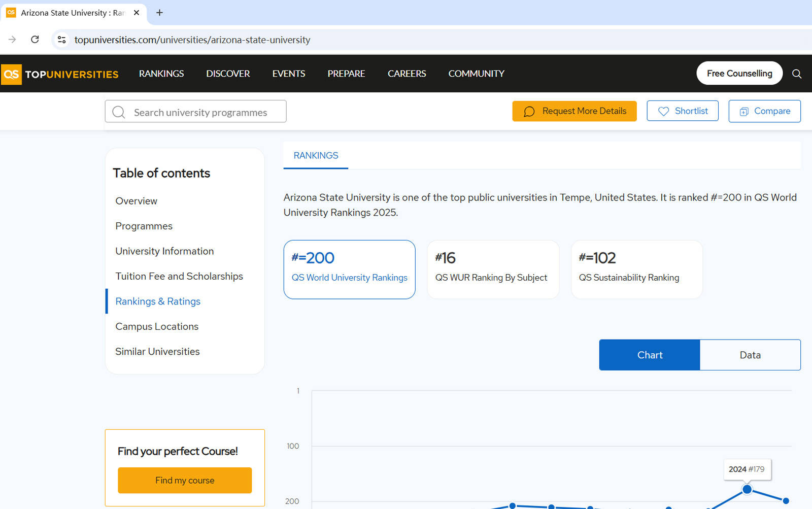Image resolution: width=812 pixels, height=509 pixels.
Task: Open a new browser tab
Action: [159, 13]
